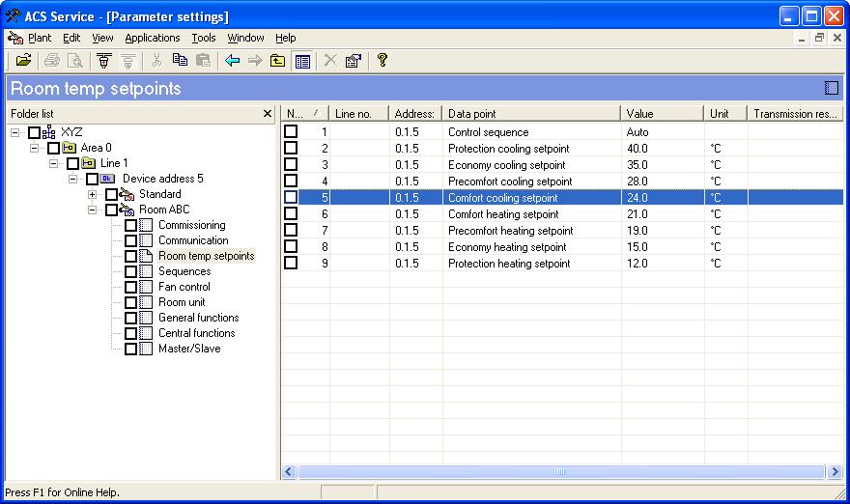Click the Up one folder icon
This screenshot has width=850, height=504.
pyautogui.click(x=278, y=60)
